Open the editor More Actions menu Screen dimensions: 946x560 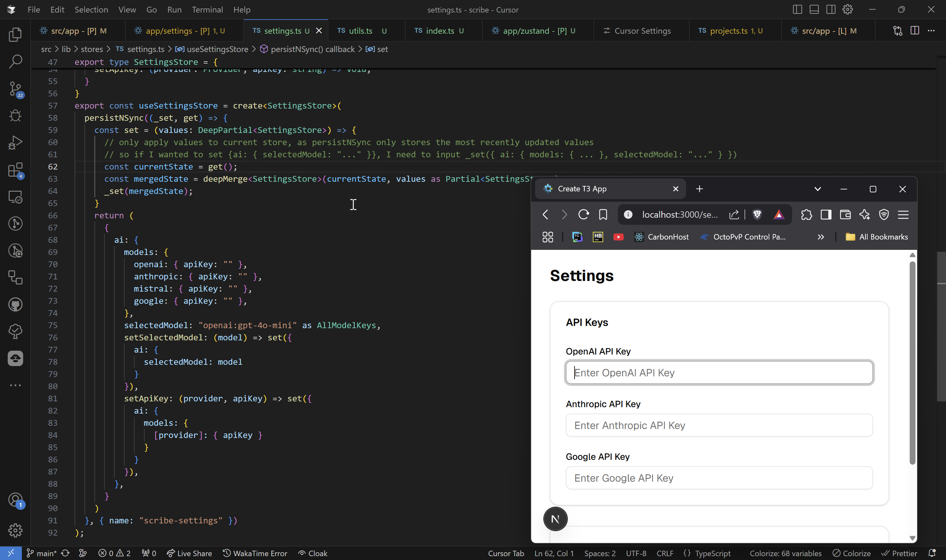tap(931, 31)
